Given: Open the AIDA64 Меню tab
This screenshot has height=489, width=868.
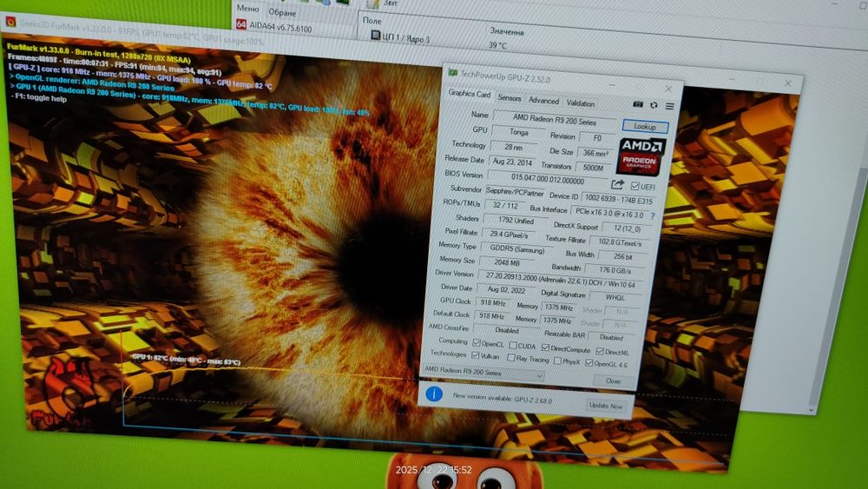Looking at the screenshot, I should [247, 9].
